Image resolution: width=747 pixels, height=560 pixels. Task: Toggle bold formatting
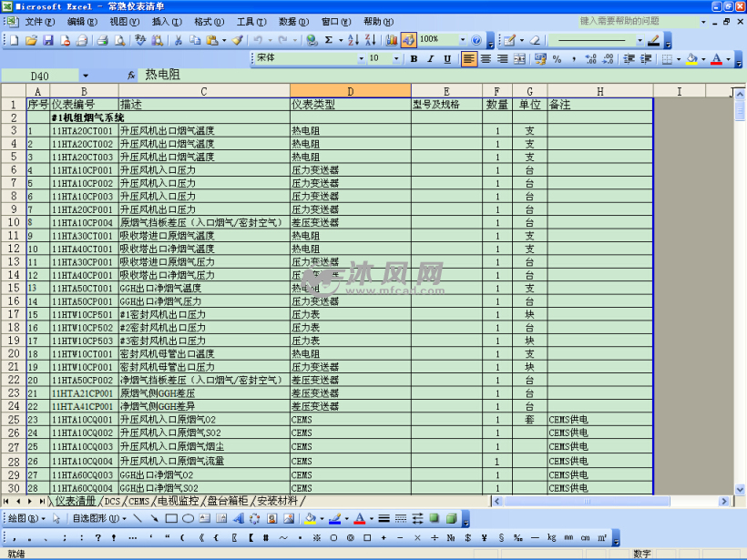(x=414, y=58)
